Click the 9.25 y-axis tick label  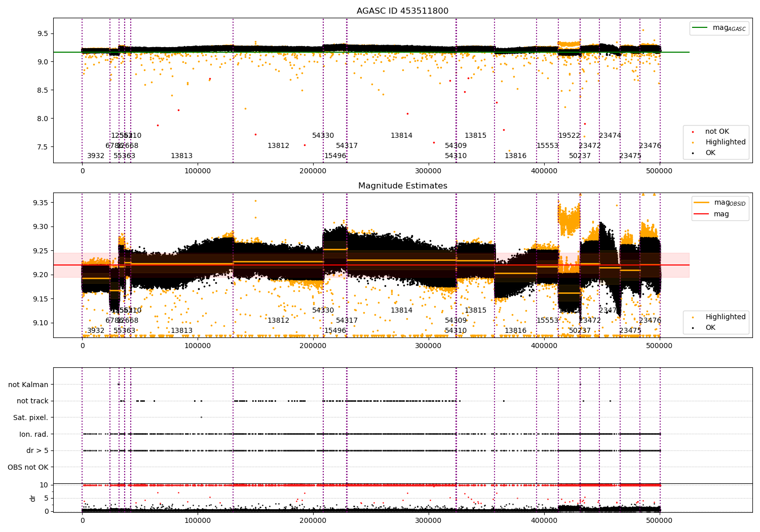click(40, 251)
